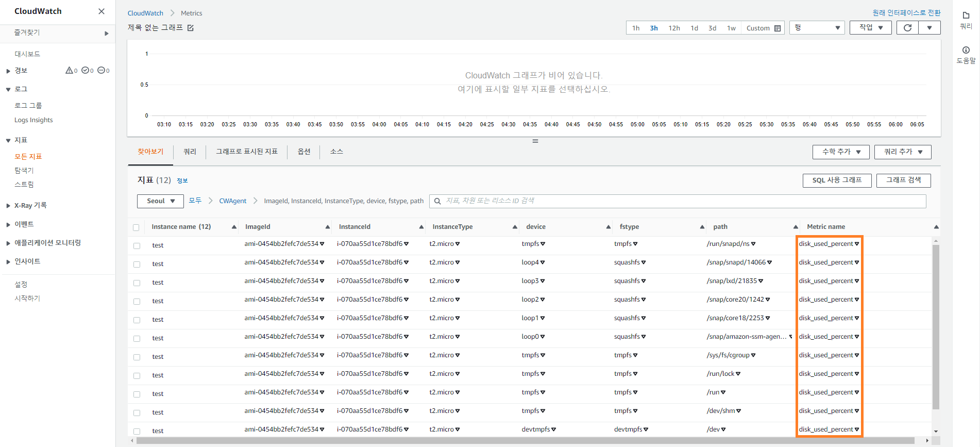The image size is (980, 447).
Task: Sort by Instance name column arrow
Action: (234, 227)
